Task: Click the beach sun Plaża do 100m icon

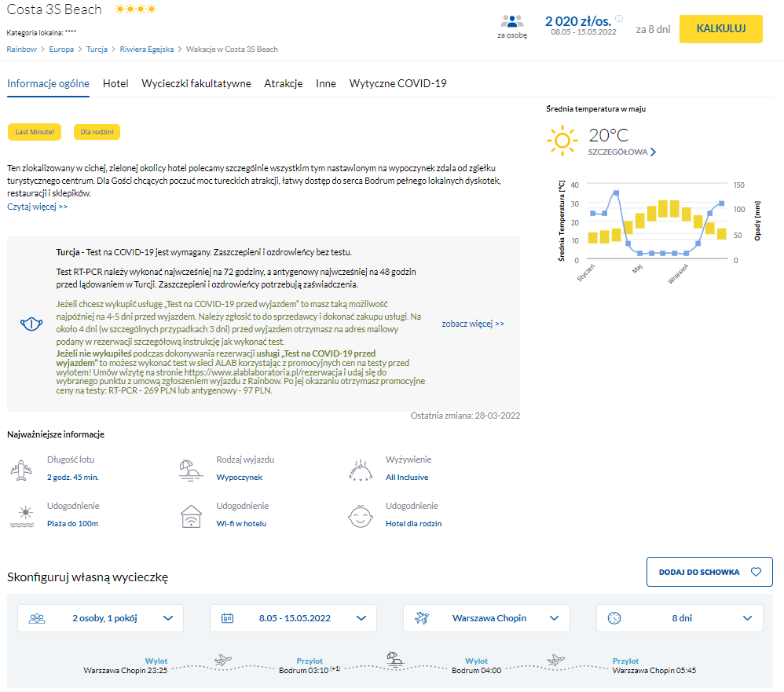Action: click(23, 516)
